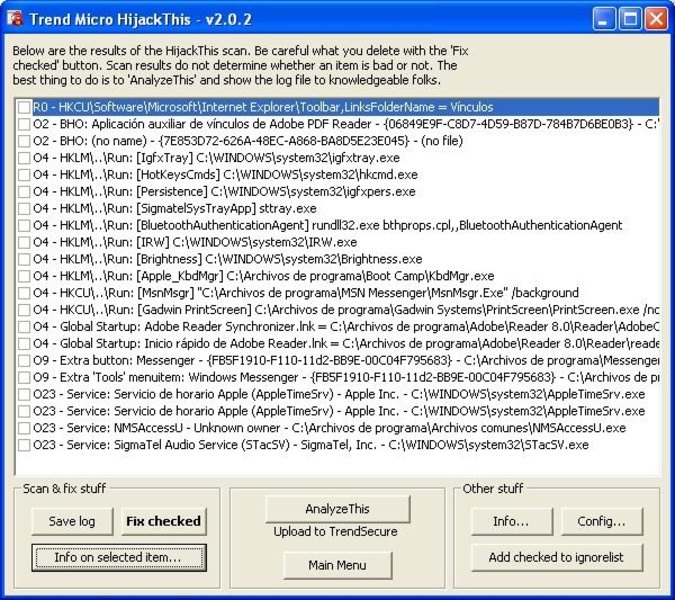The height and width of the screenshot is (600, 675).
Task: Click the Fix checked button
Action: [x=164, y=521]
